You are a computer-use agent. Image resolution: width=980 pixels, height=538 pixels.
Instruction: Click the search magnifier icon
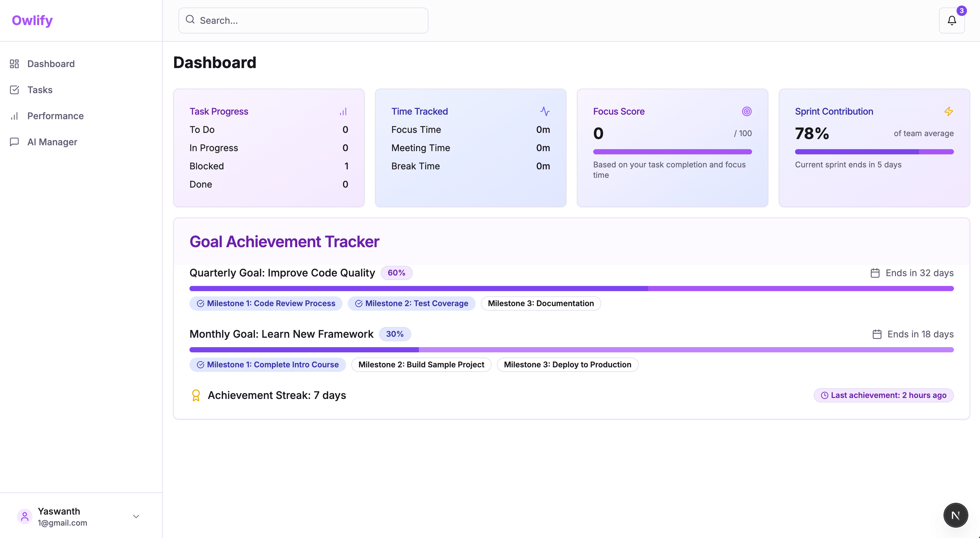click(190, 20)
